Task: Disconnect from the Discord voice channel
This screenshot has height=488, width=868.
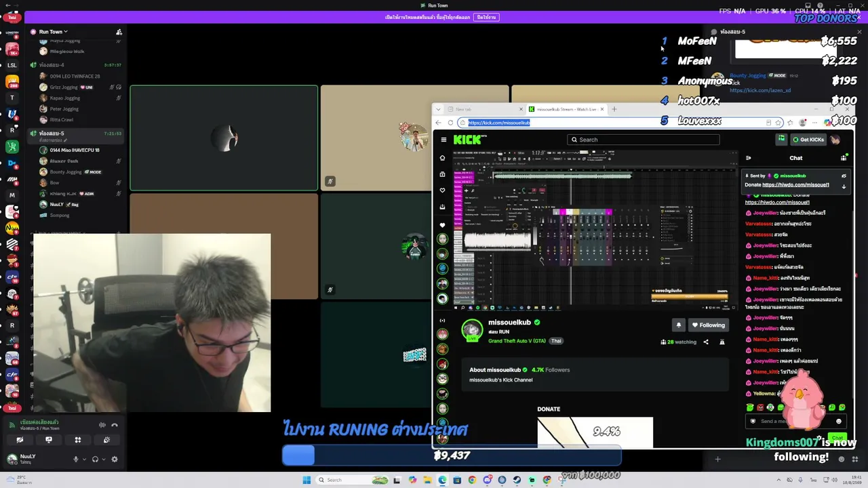Action: pos(115,425)
